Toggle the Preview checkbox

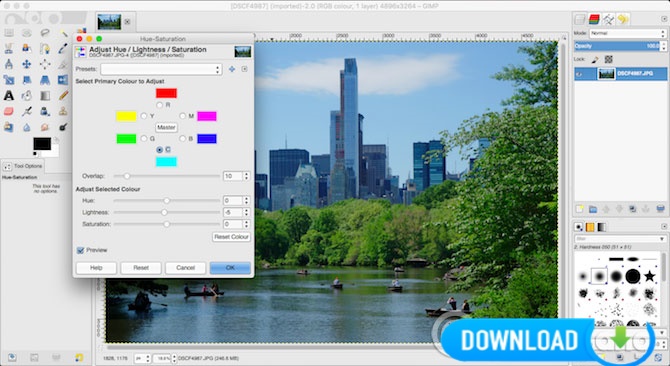(x=80, y=250)
